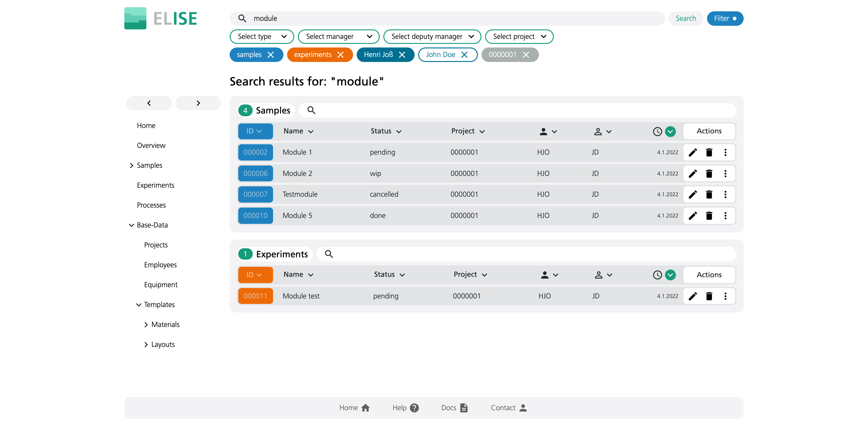Open Projects in the sidebar
868x426 pixels.
pos(156,245)
